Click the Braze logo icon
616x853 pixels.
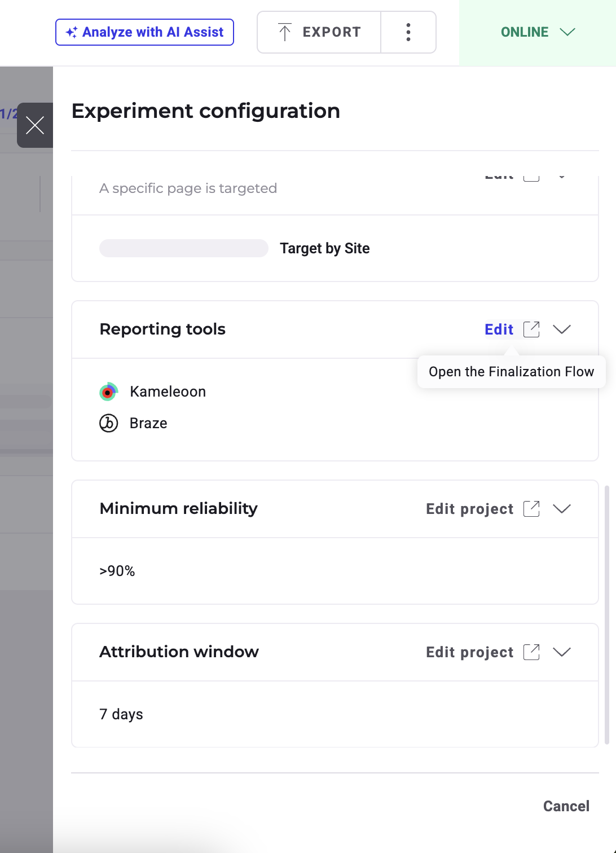pyautogui.click(x=108, y=423)
